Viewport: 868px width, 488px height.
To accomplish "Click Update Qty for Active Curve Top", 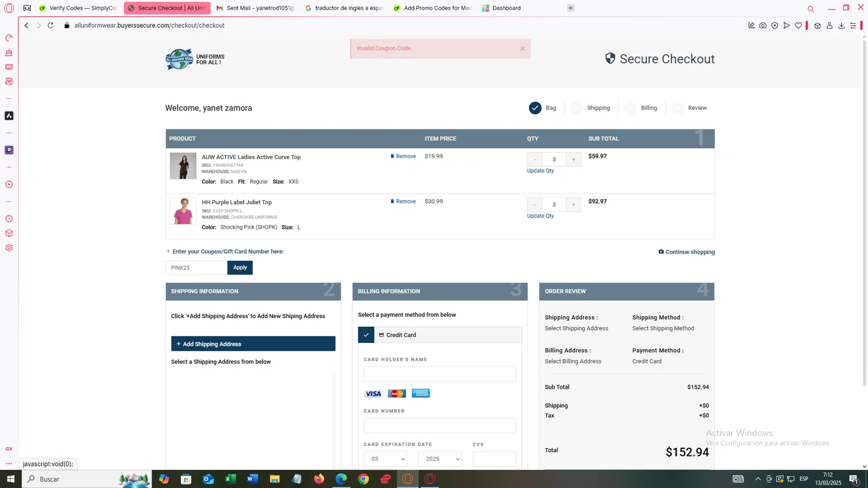I will [540, 171].
